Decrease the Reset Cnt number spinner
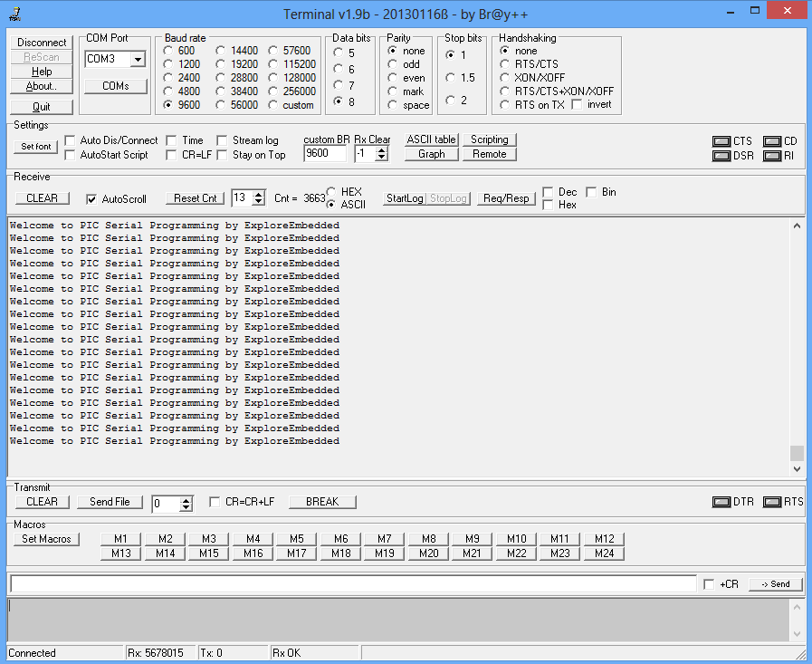The image size is (812, 664). [259, 202]
